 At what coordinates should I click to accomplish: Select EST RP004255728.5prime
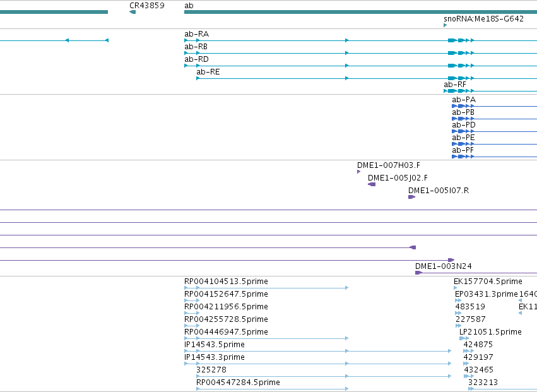click(226, 319)
